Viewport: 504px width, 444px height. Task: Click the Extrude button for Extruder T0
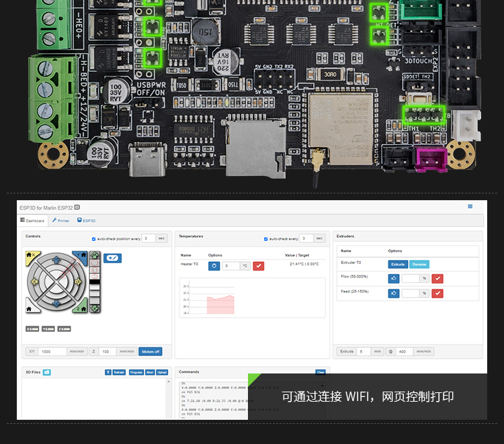click(398, 264)
